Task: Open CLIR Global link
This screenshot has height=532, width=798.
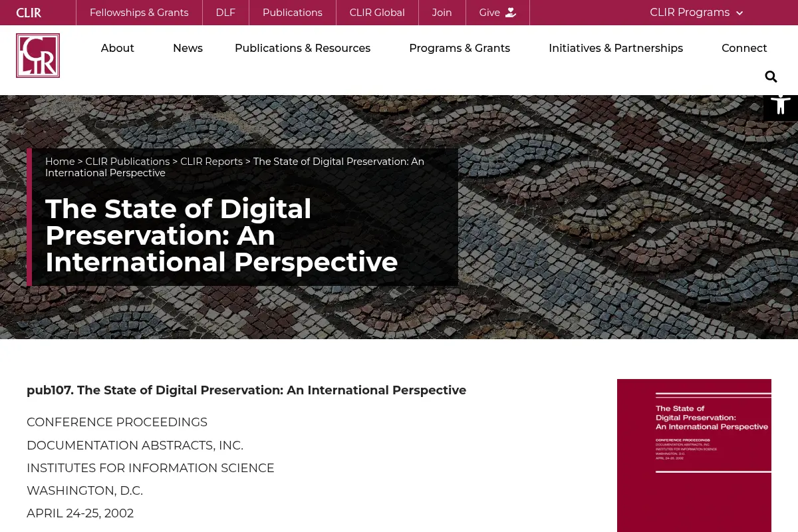Action: (377, 13)
